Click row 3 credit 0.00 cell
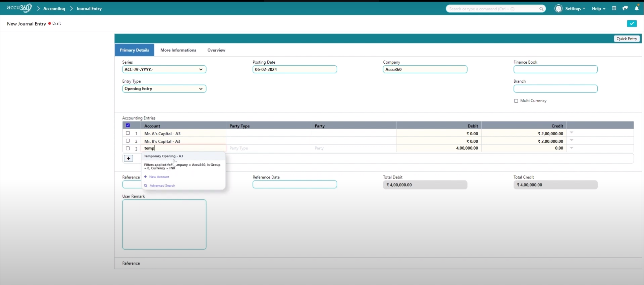Viewport: 644px width, 285px height. tap(524, 148)
